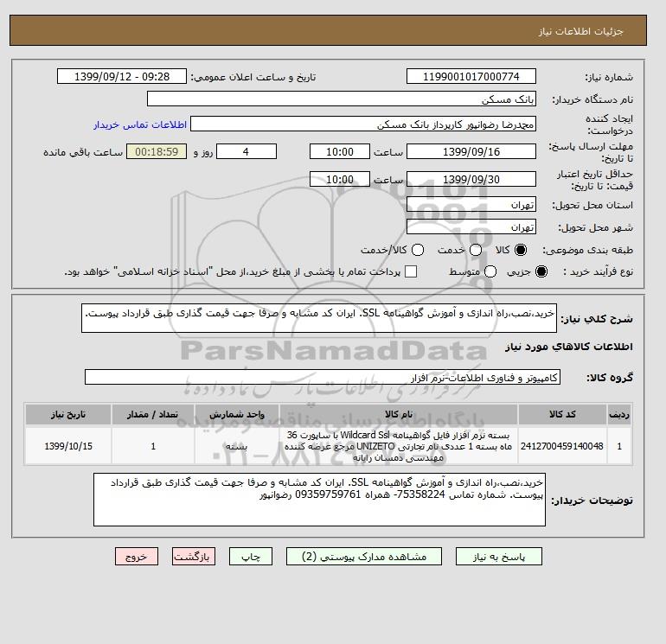
Task: Click the buyer organization field بانک مسکن
Action: (x=342, y=99)
